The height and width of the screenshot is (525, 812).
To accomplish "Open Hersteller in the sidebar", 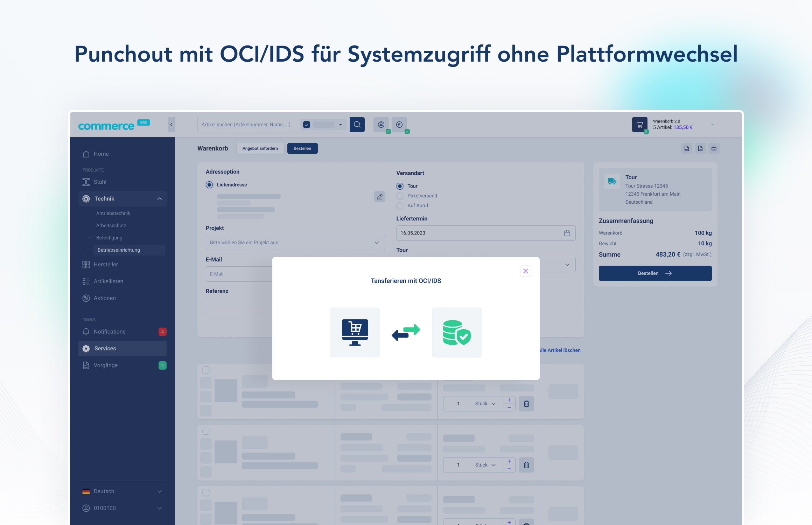I will point(106,264).
